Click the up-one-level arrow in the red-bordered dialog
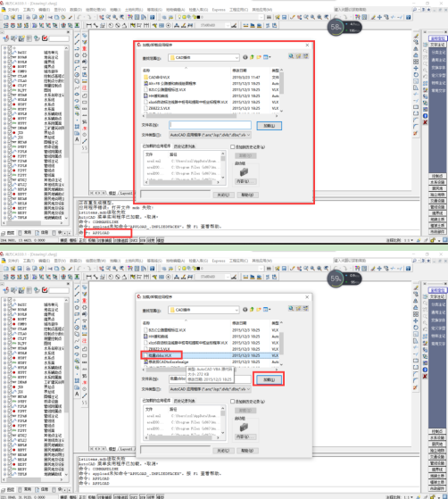448x499 pixels. pyautogui.click(x=252, y=57)
